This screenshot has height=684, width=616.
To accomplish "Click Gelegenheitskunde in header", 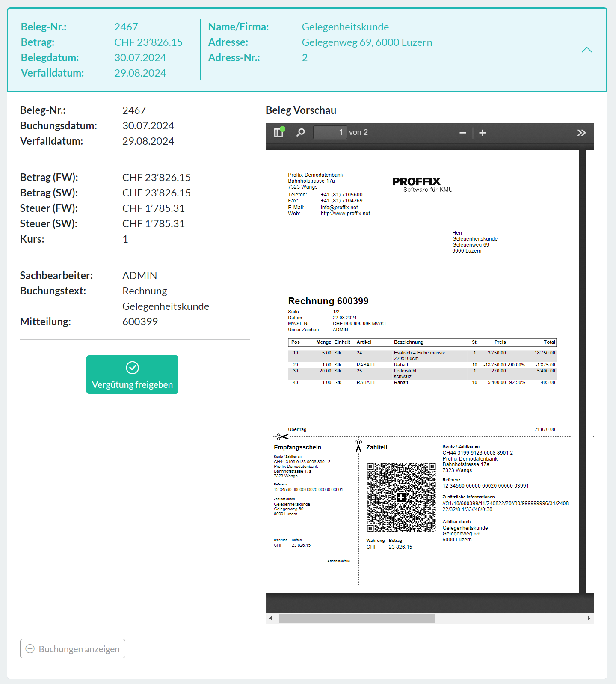I will coord(345,27).
